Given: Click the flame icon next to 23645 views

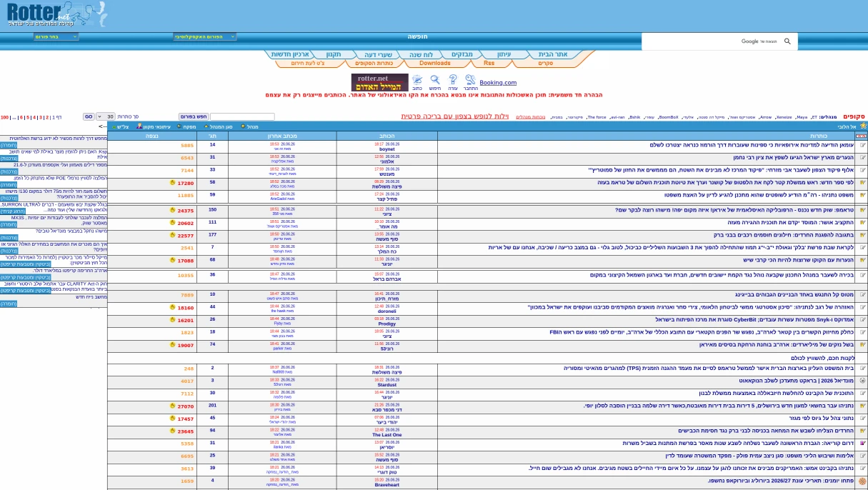Looking at the screenshot, I should 172,431.
